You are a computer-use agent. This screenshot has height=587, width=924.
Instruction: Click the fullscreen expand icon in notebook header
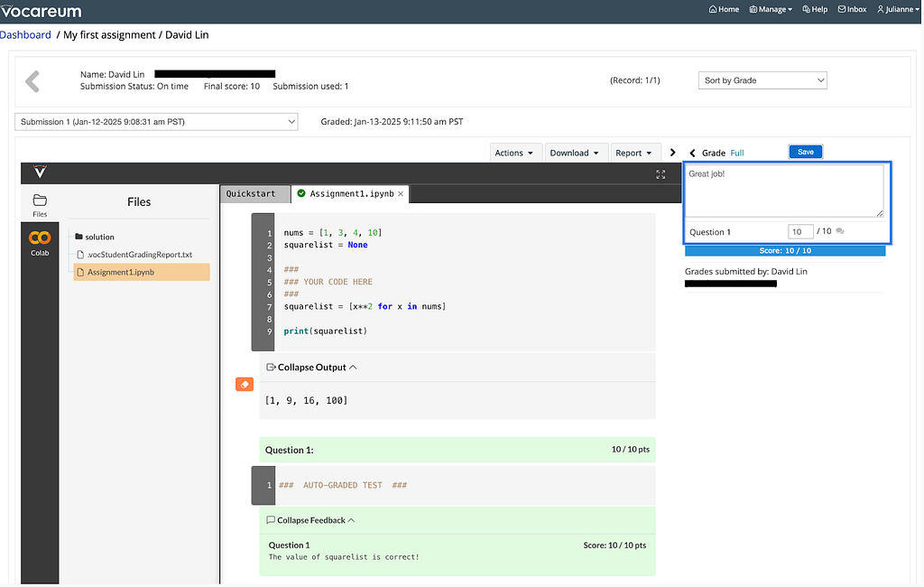pyautogui.click(x=661, y=174)
